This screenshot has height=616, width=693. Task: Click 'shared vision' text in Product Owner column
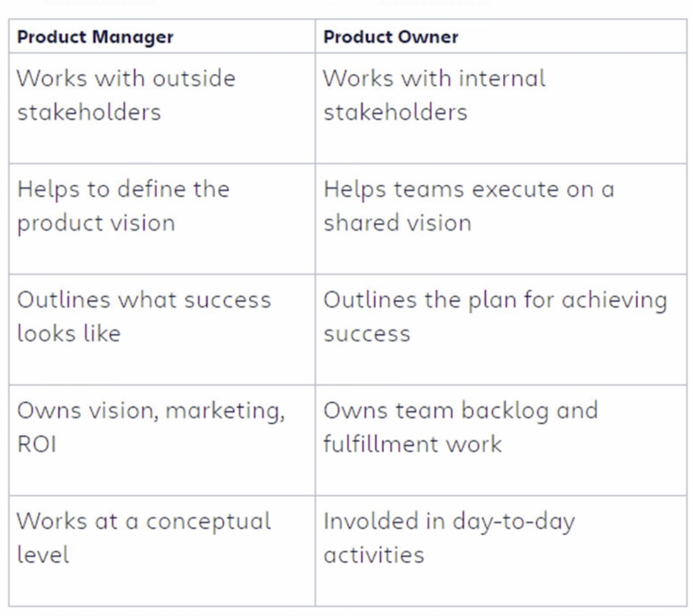pos(398,223)
